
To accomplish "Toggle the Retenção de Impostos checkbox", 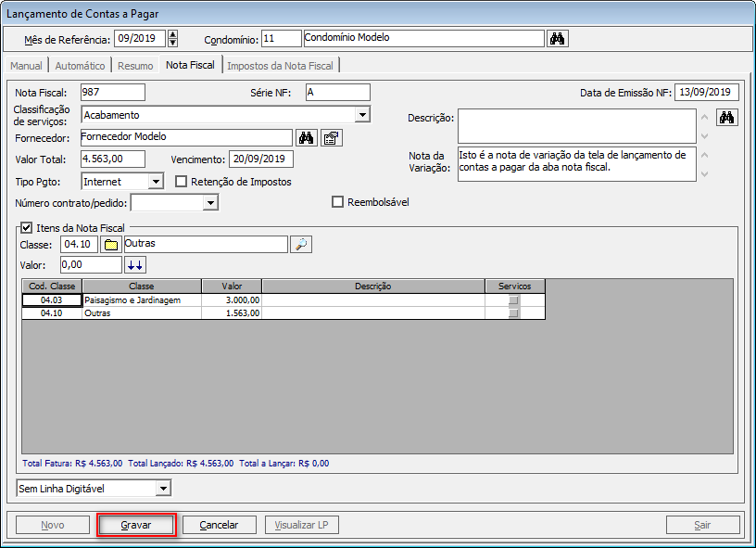I will coord(181,182).
